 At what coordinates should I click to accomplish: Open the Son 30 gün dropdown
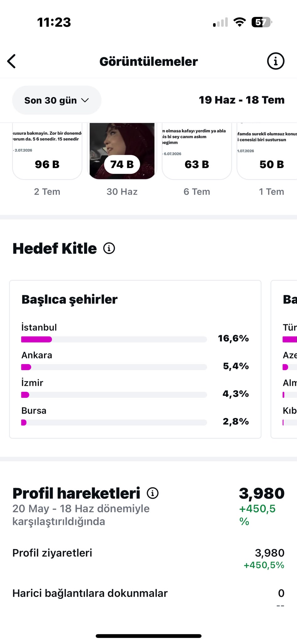pos(57,100)
